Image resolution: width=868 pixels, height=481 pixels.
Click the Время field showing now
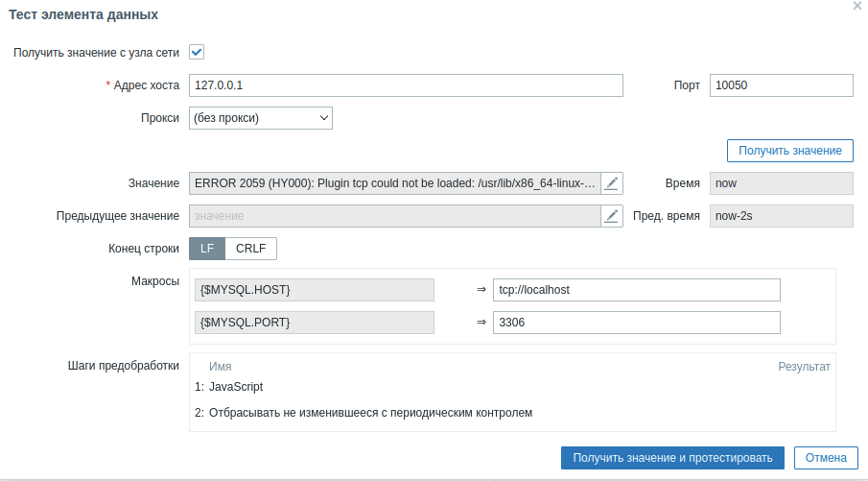pyautogui.click(x=781, y=183)
